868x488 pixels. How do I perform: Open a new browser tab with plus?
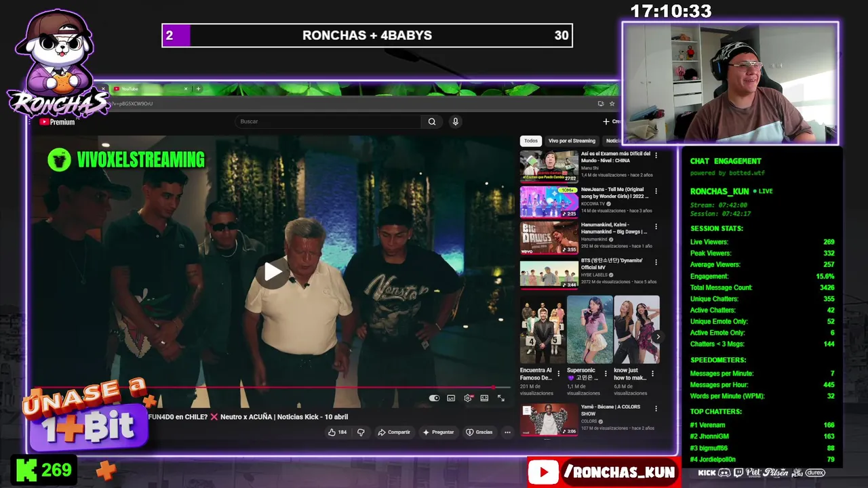[x=198, y=89]
